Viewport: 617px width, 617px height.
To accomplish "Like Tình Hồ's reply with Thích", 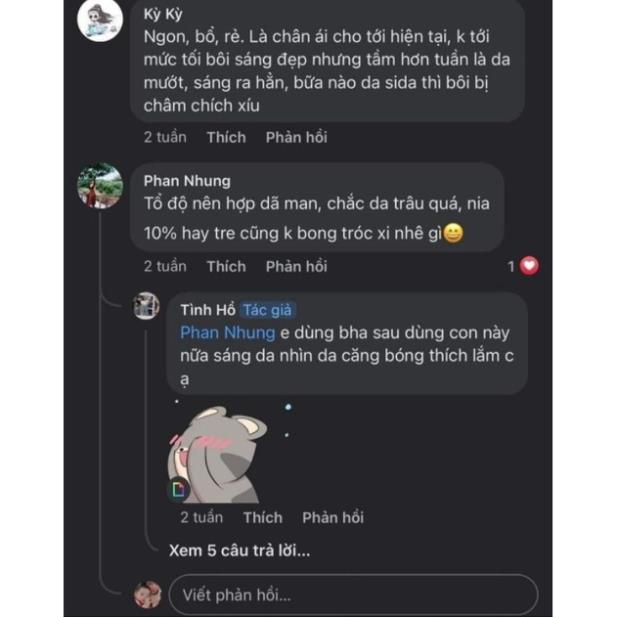I will [x=263, y=517].
